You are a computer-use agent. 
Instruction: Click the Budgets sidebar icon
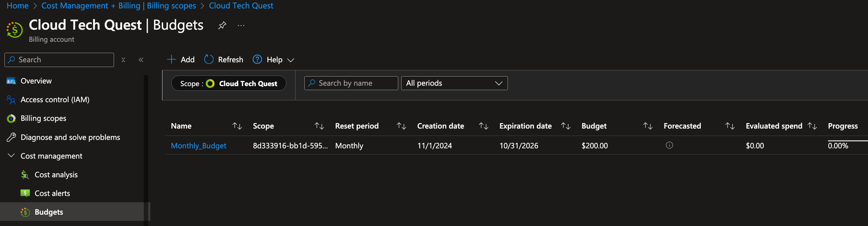[25, 212]
